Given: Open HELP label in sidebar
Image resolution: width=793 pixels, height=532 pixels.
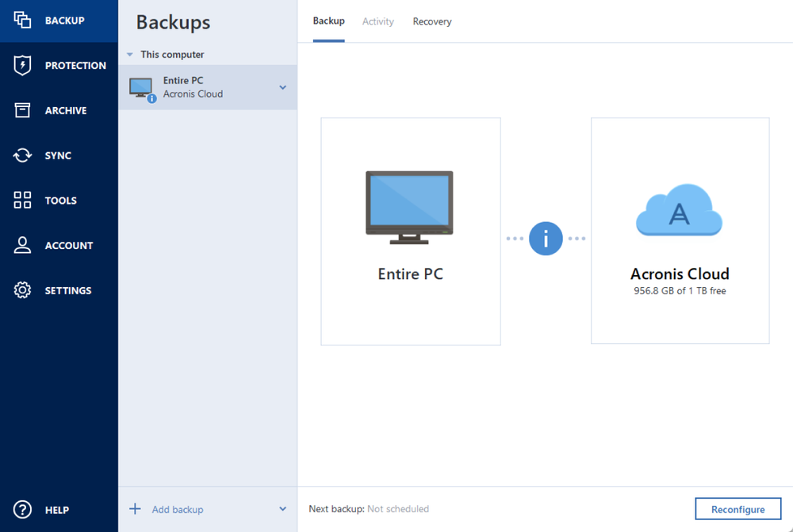Looking at the screenshot, I should (56, 511).
